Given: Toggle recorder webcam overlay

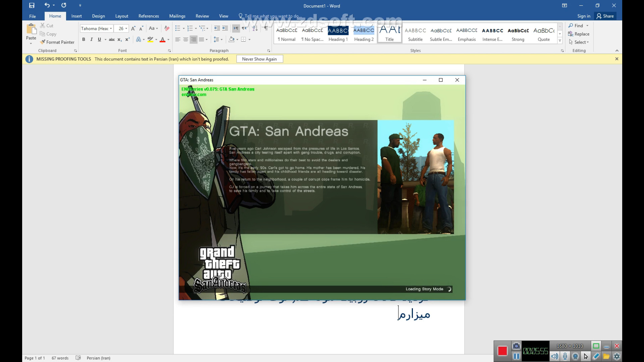Looking at the screenshot, I should coord(576,356).
